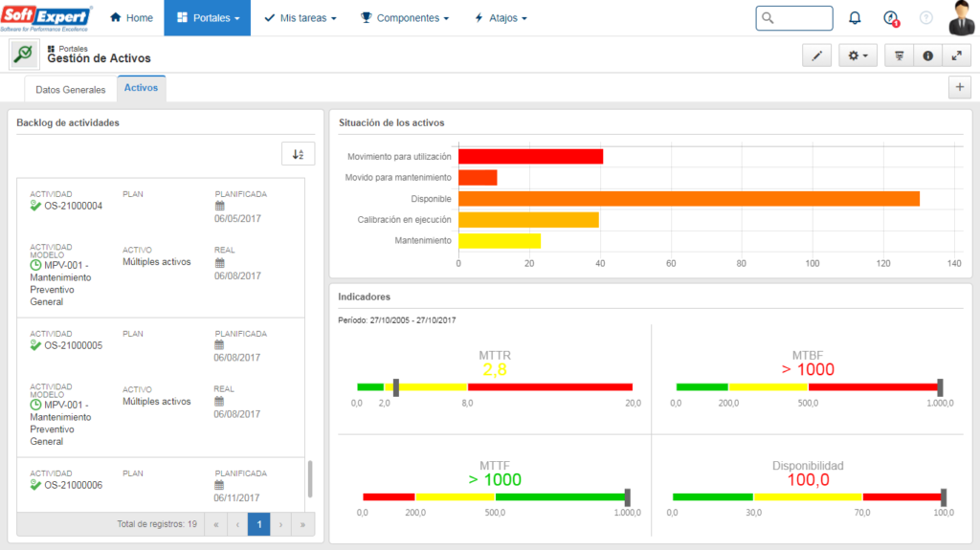Click the Disponibilidad gauge marker
This screenshot has width=980, height=550.
tap(944, 497)
